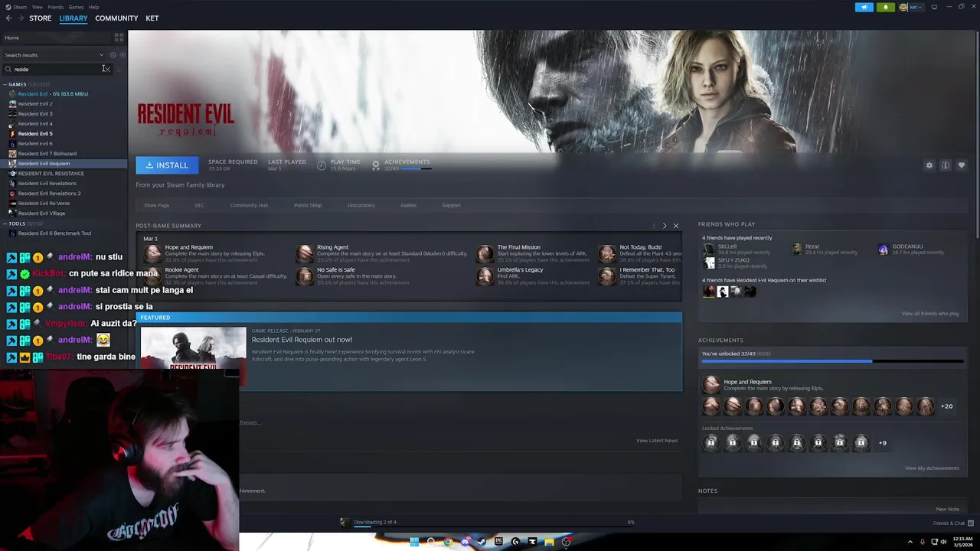Show hidden system tray icons

(x=910, y=542)
